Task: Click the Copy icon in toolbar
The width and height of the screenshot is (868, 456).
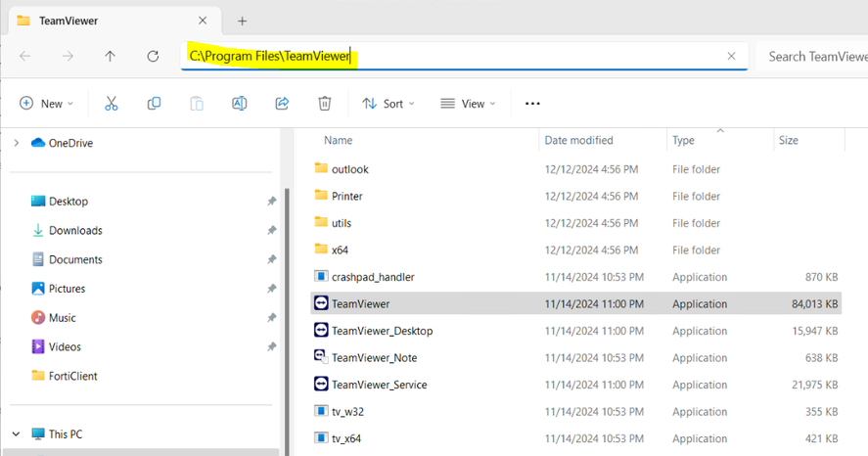Action: [154, 104]
